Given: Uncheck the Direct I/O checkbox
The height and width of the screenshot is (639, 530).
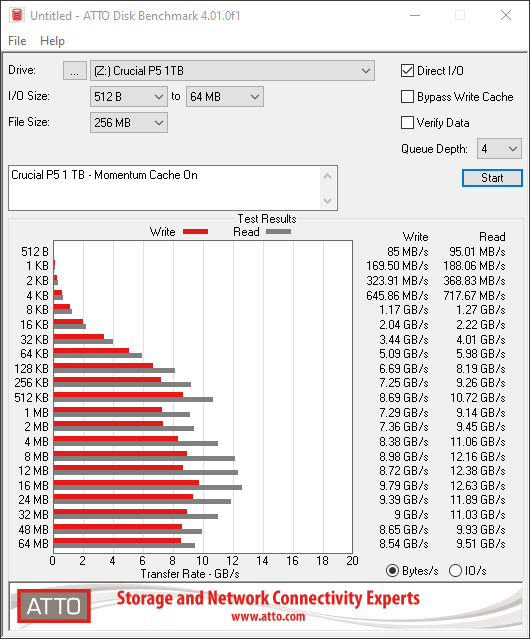Looking at the screenshot, I should pyautogui.click(x=407, y=71).
